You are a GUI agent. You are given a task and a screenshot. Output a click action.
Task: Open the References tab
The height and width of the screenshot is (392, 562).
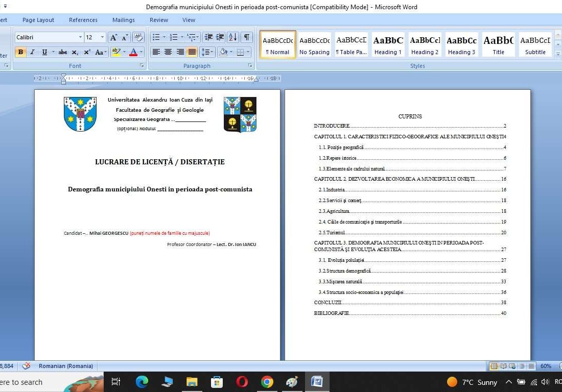(83, 20)
